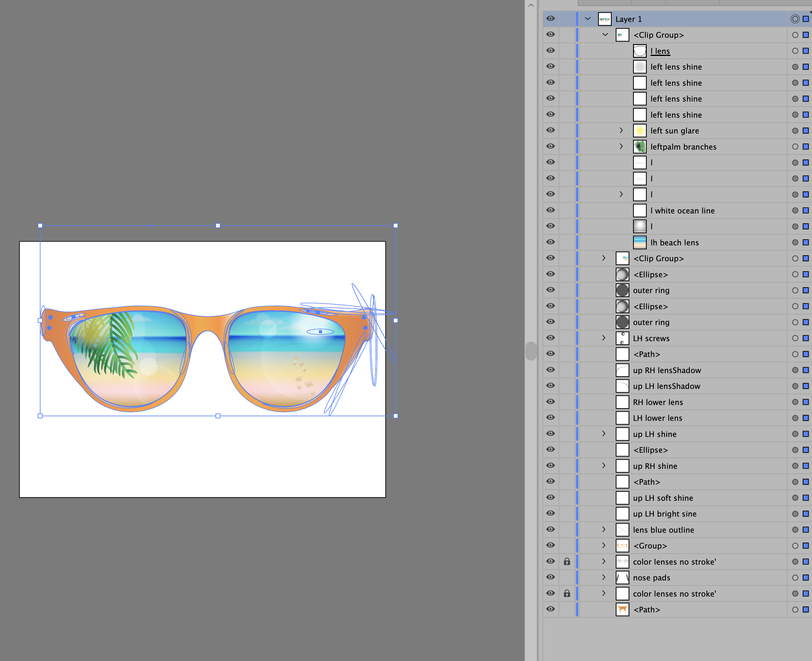This screenshot has height=661, width=812.
Task: Click the 'lh beach lens' layer thumbnail
Action: pos(640,242)
